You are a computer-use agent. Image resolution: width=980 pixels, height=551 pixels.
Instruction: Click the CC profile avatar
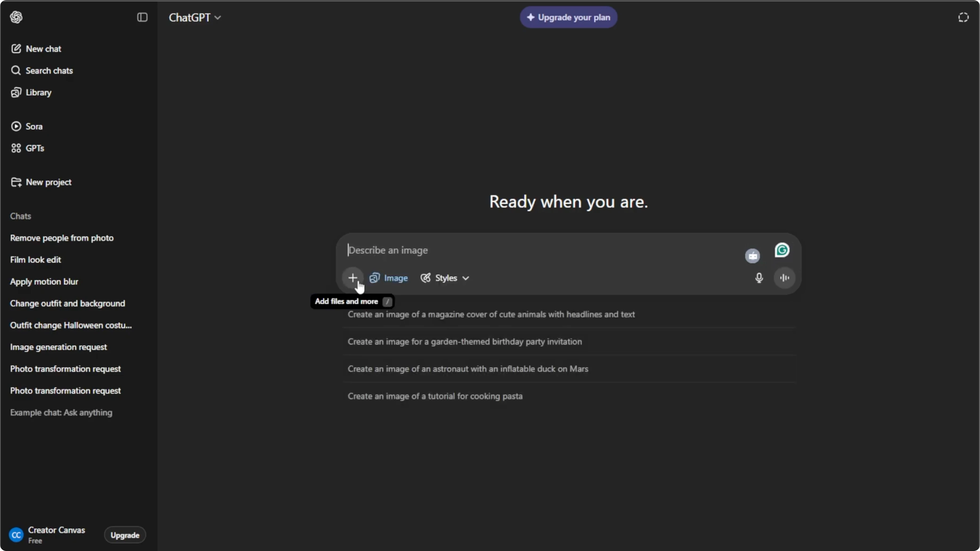click(16, 535)
